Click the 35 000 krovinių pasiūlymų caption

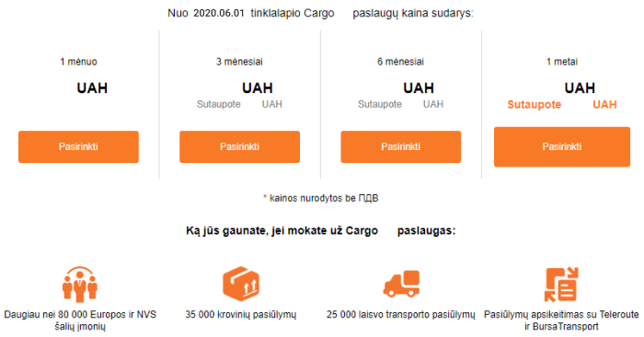241,314
